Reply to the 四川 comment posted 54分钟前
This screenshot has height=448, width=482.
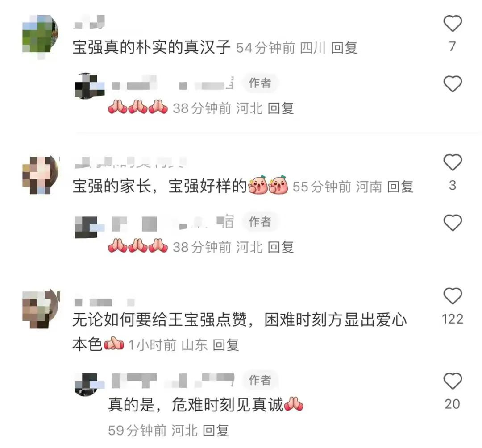[344, 48]
